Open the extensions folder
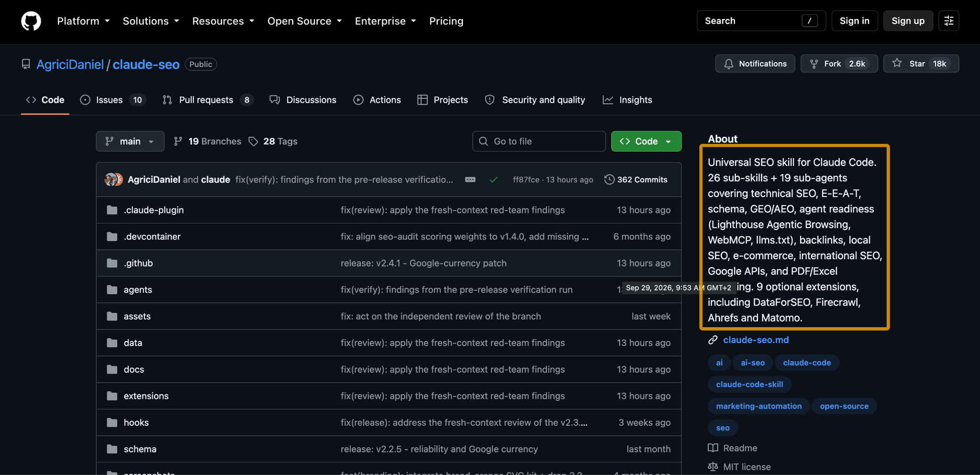The height and width of the screenshot is (475, 980). (146, 396)
